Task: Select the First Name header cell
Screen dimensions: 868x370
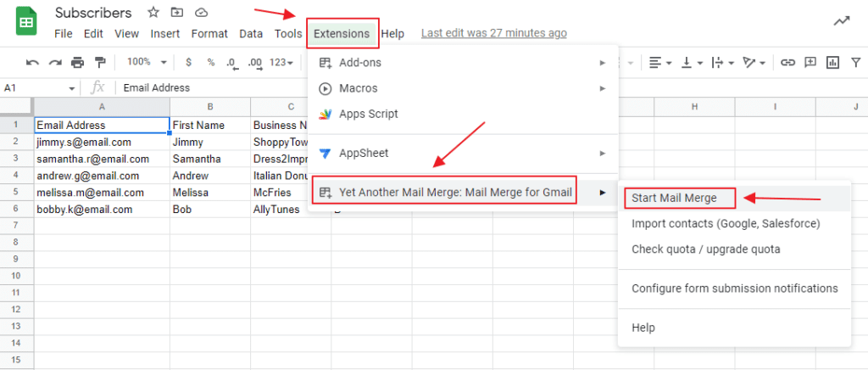Action: 210,126
